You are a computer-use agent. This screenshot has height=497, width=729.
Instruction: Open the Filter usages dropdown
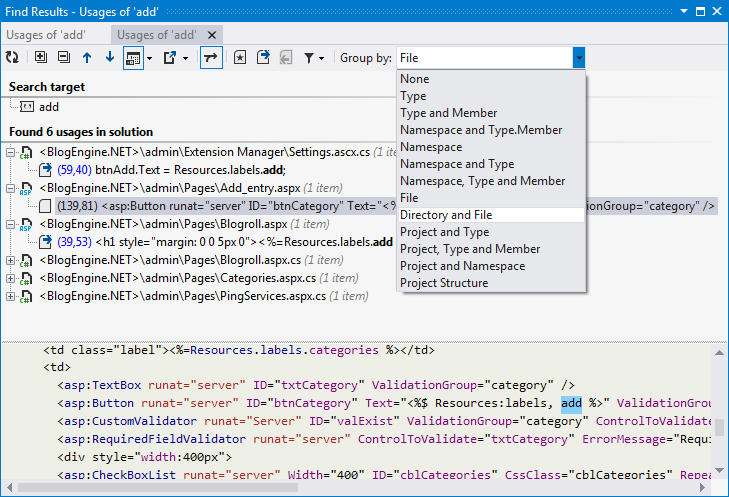313,59
